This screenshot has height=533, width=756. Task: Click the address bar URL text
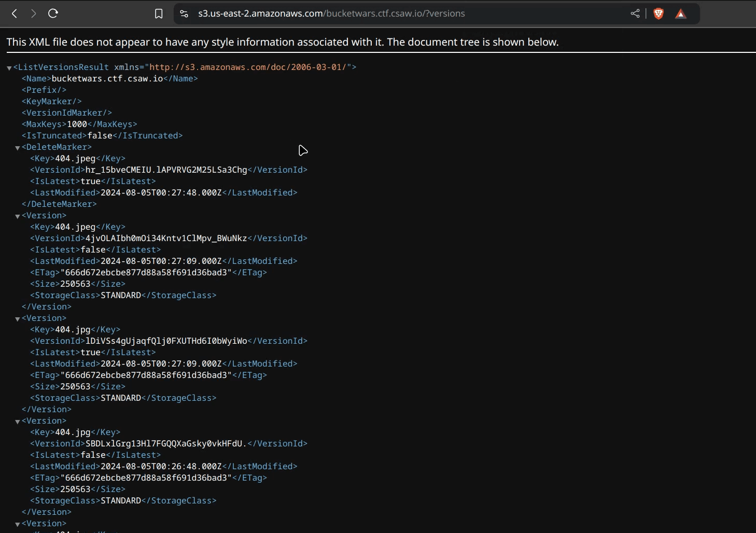point(331,14)
